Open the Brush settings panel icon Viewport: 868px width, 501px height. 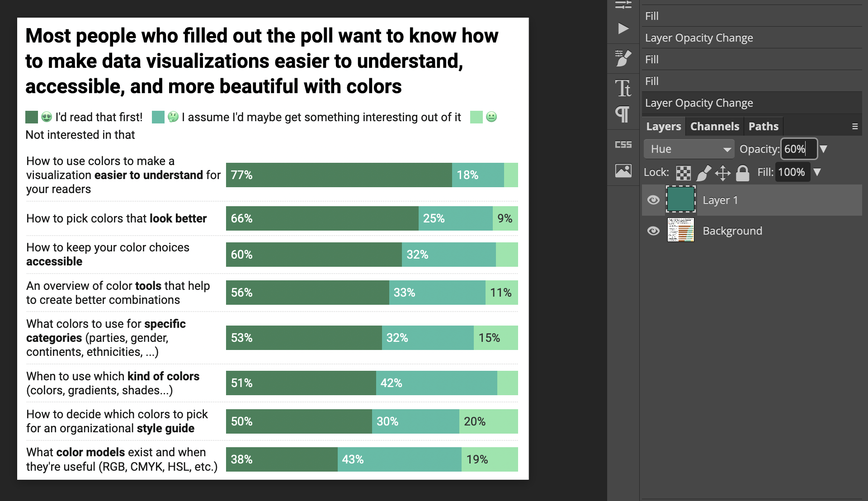click(x=623, y=58)
